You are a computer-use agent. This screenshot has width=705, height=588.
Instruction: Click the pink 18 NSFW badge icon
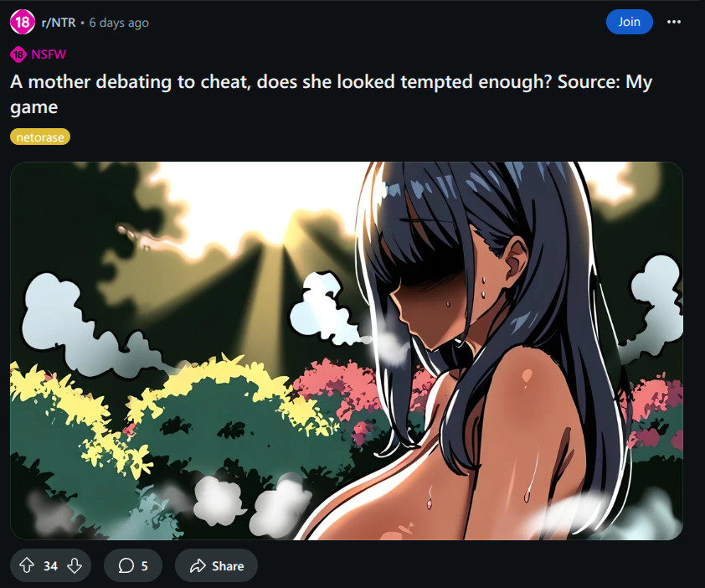[x=18, y=55]
